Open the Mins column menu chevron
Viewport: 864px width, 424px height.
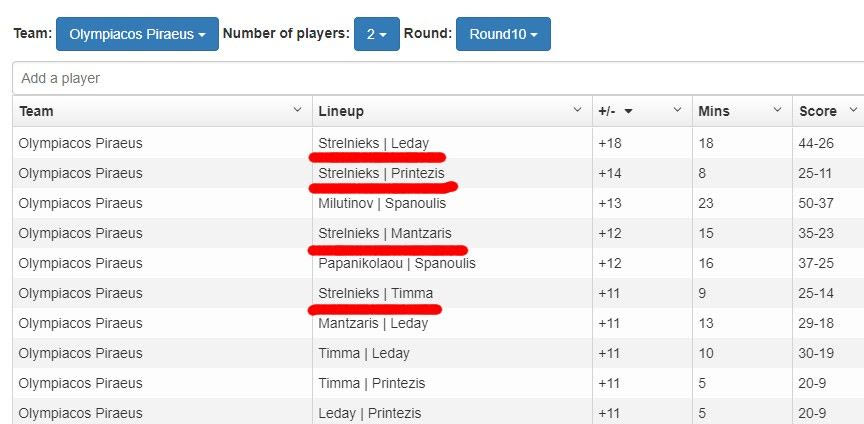click(776, 110)
